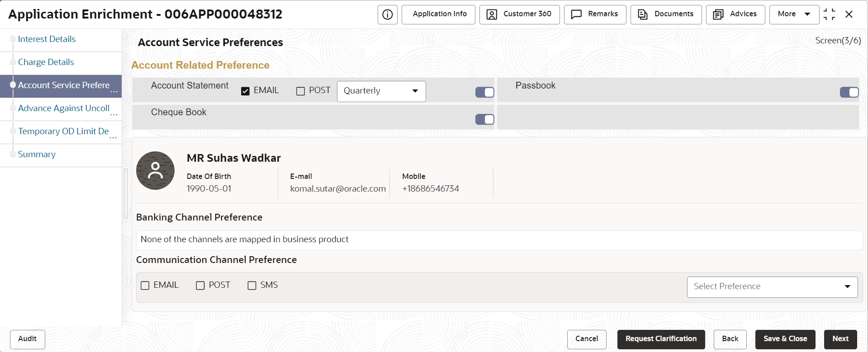Click the customer avatar icon for Suhas Wadkar
Image resolution: width=868 pixels, height=352 pixels.
pyautogui.click(x=156, y=170)
